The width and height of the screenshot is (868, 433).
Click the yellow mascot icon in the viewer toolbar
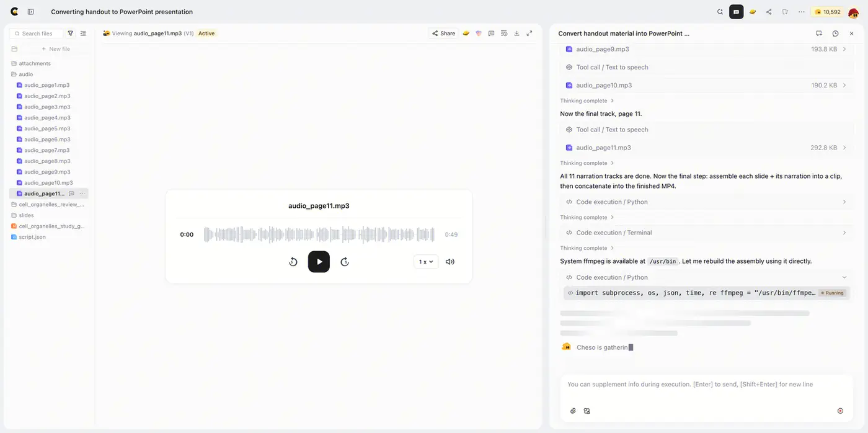(x=466, y=33)
